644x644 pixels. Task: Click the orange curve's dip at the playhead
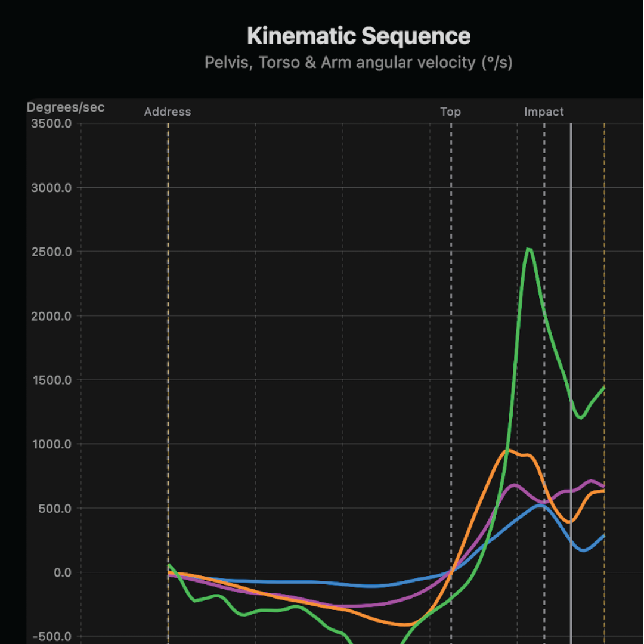pos(571,522)
